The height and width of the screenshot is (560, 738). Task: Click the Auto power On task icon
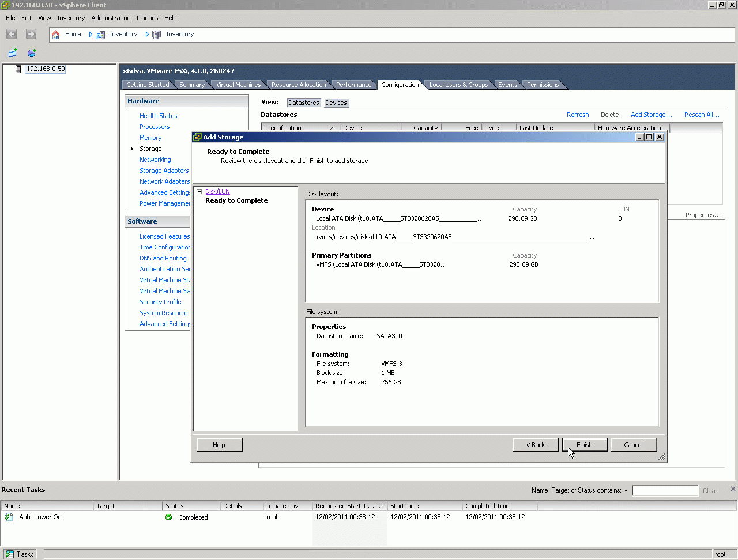point(9,517)
